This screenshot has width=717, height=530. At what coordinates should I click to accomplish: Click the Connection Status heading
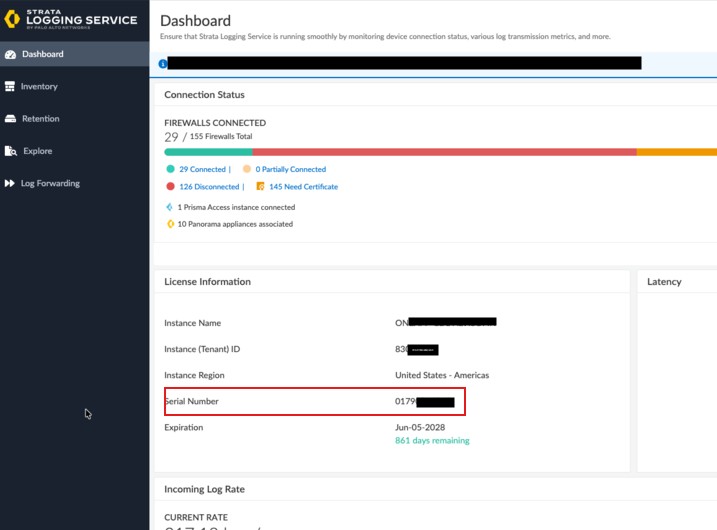[204, 95]
